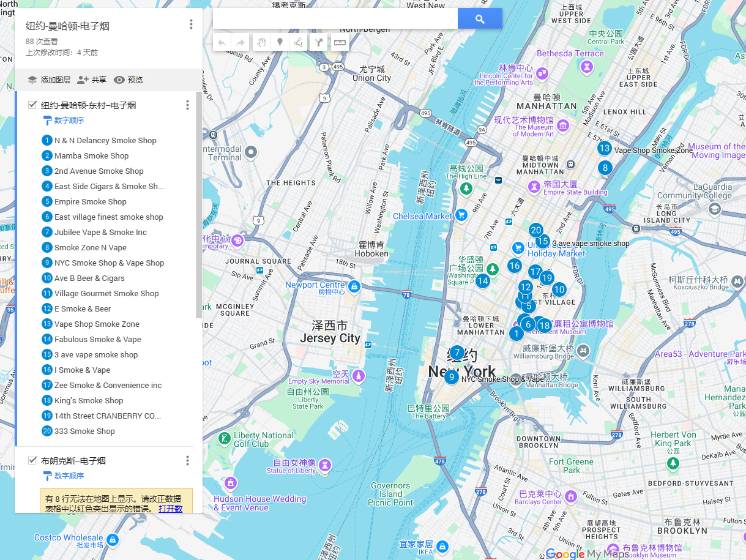The image size is (746, 560).
Task: Select the draw a line tool
Action: (298, 43)
